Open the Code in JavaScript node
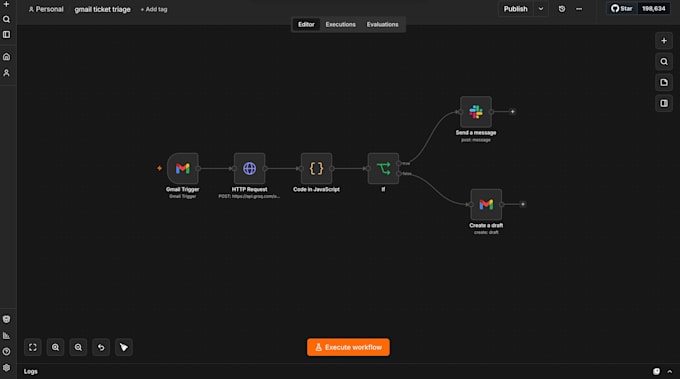This screenshot has width=680, height=379. point(316,168)
